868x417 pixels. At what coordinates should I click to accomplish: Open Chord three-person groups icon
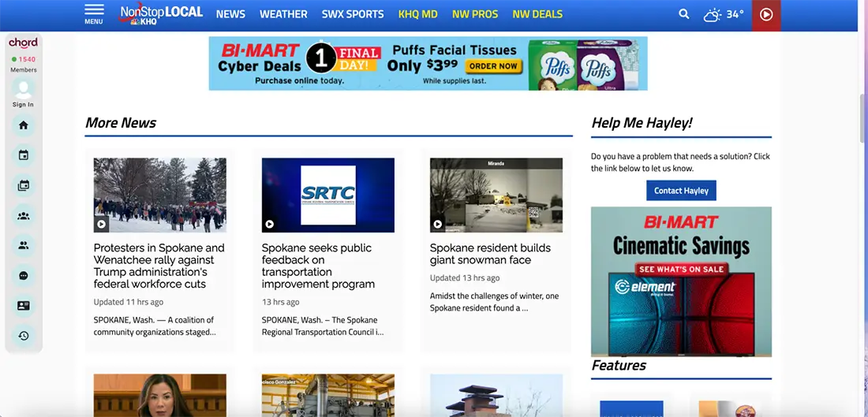point(23,216)
